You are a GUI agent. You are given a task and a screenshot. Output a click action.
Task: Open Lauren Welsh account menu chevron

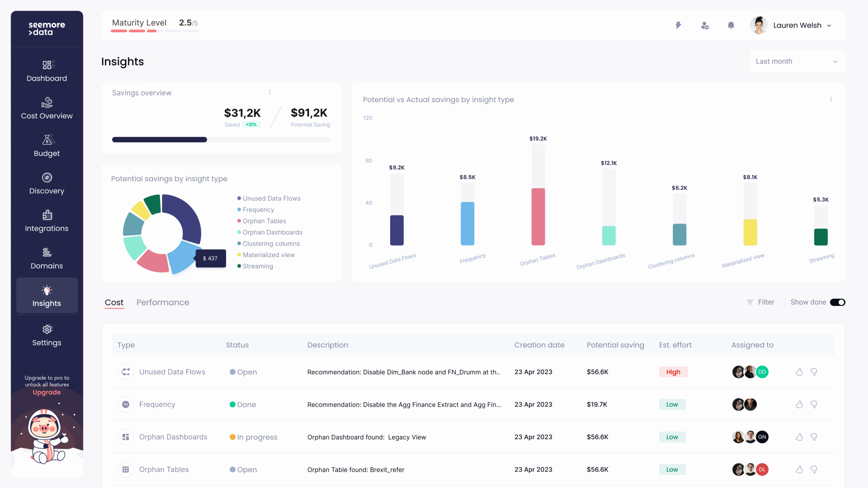point(829,25)
